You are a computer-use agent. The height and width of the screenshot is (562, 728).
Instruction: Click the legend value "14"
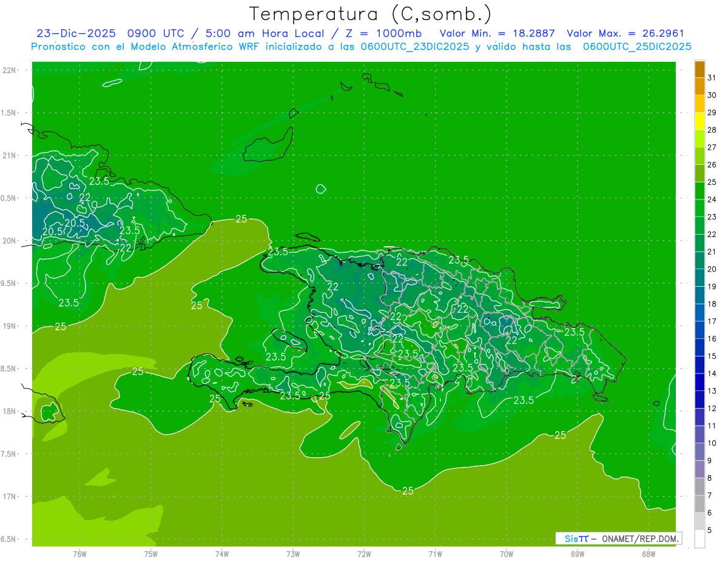coord(712,373)
